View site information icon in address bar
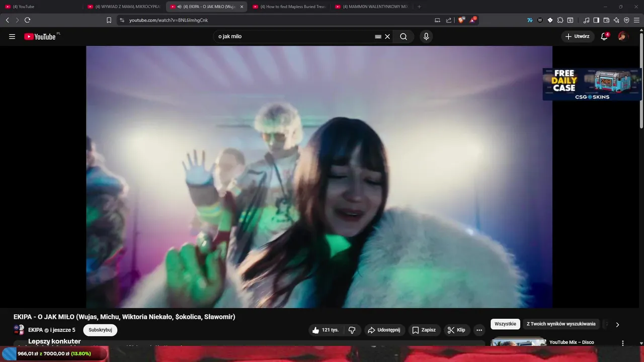 122,20
